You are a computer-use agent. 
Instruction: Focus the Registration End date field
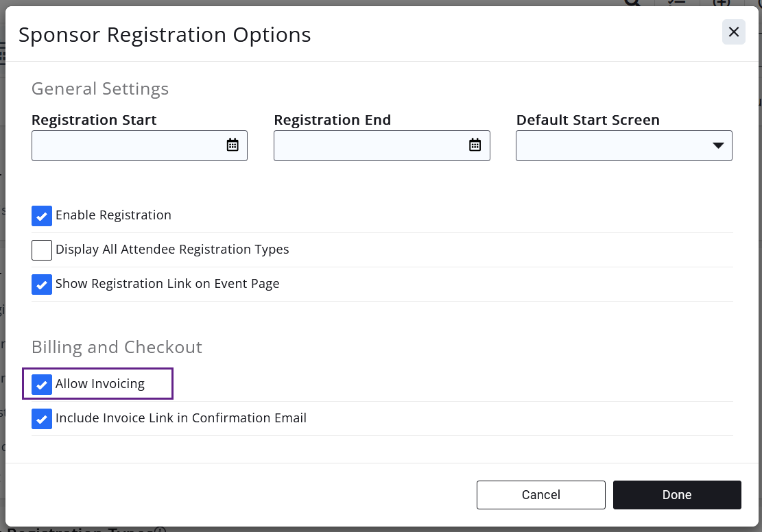coord(381,145)
